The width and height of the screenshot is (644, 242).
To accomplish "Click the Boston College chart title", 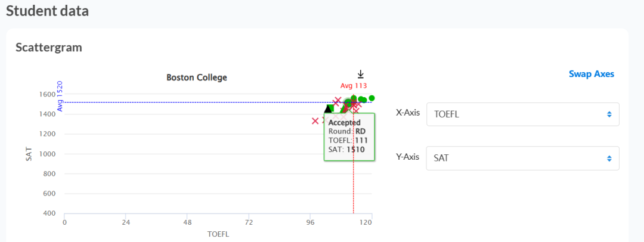I will click(x=197, y=77).
